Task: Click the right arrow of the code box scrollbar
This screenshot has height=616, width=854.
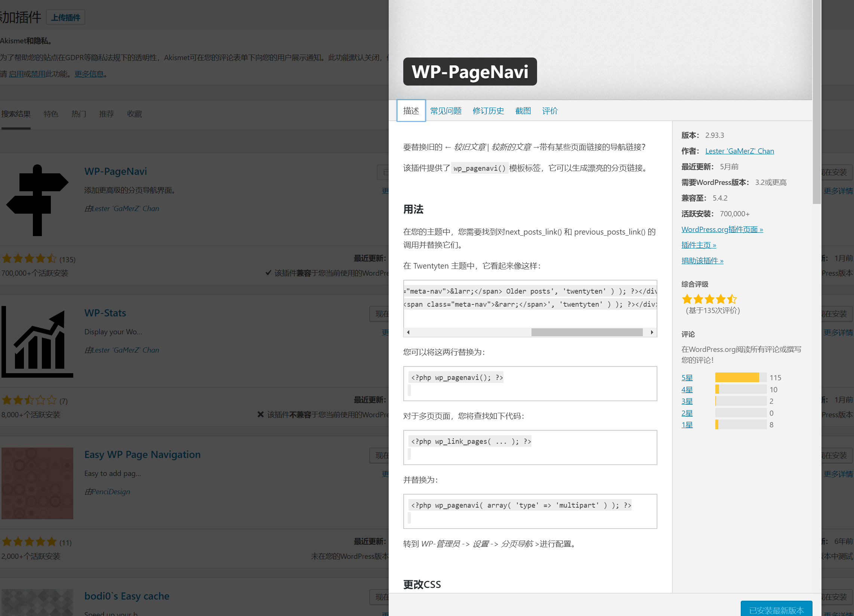Action: 652,332
